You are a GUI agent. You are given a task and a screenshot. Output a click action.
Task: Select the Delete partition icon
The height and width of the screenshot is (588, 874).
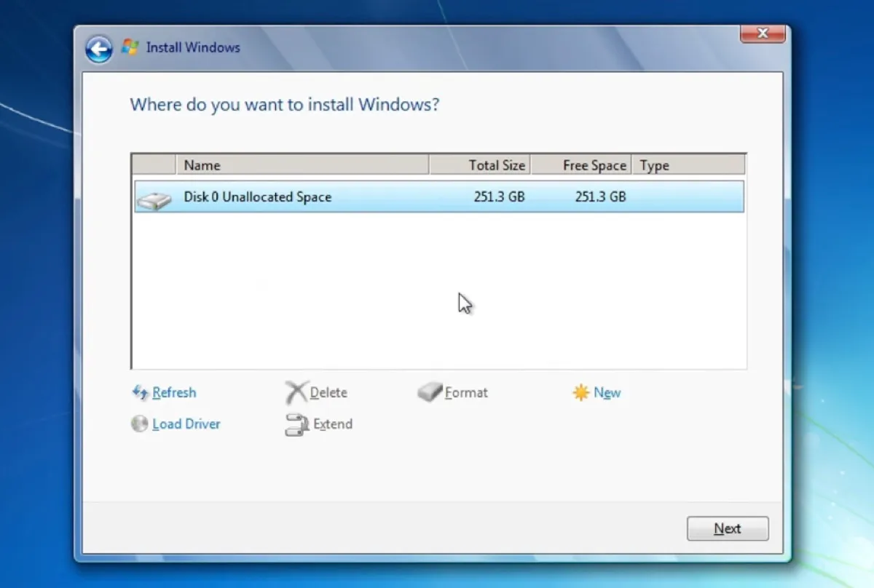click(x=295, y=392)
